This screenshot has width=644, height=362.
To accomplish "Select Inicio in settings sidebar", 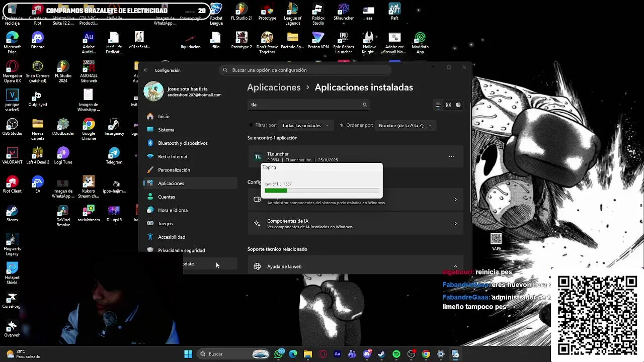I will (190, 116).
